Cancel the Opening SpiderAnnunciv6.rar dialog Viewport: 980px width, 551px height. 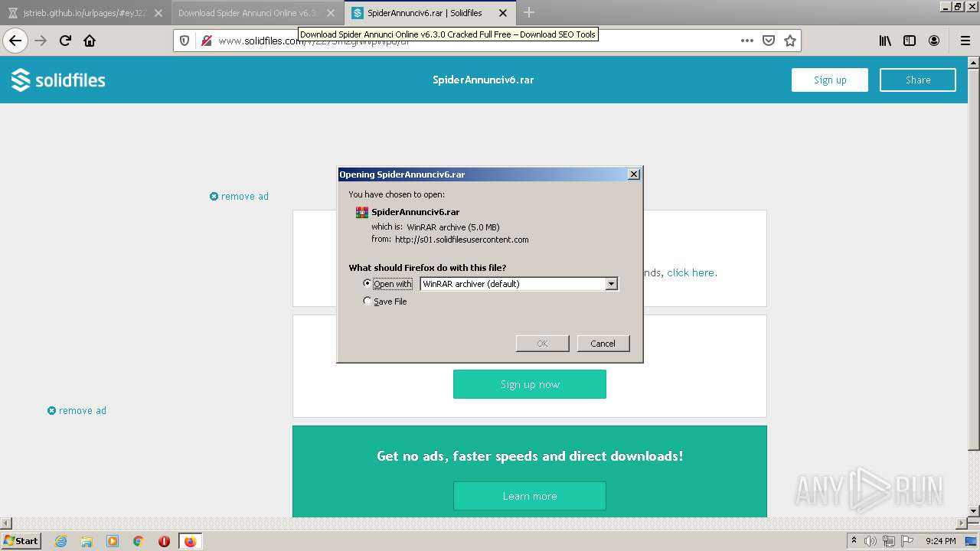[x=603, y=344]
